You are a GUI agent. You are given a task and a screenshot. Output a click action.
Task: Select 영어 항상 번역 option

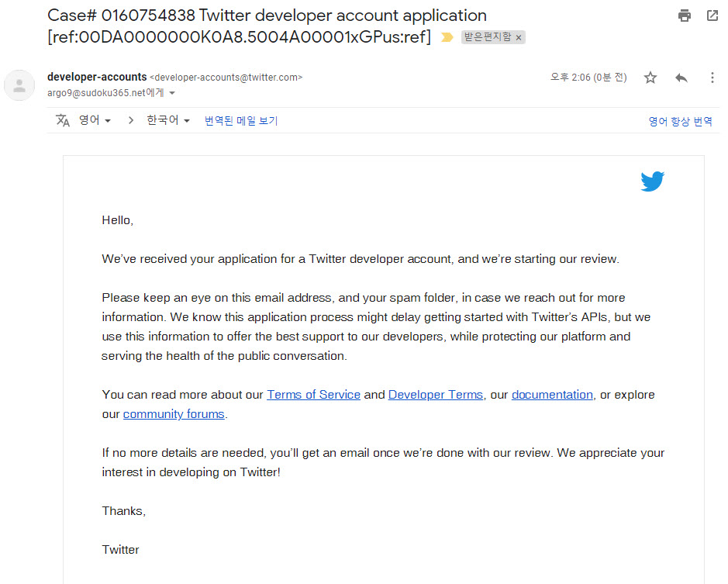coord(680,121)
